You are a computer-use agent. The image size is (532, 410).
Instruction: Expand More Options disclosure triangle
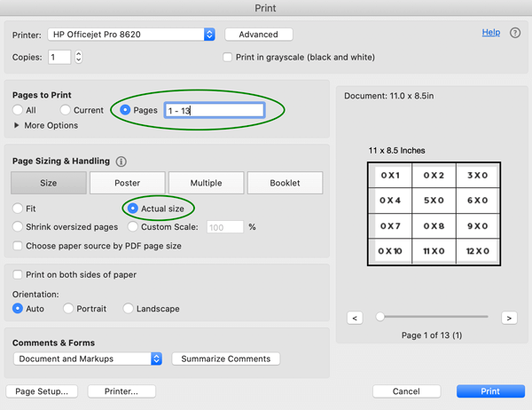(x=16, y=125)
